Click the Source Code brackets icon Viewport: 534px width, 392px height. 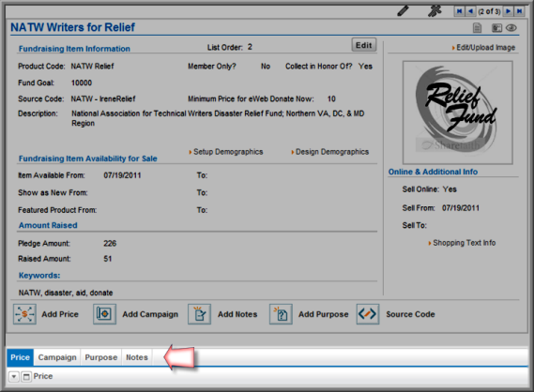[x=368, y=314]
